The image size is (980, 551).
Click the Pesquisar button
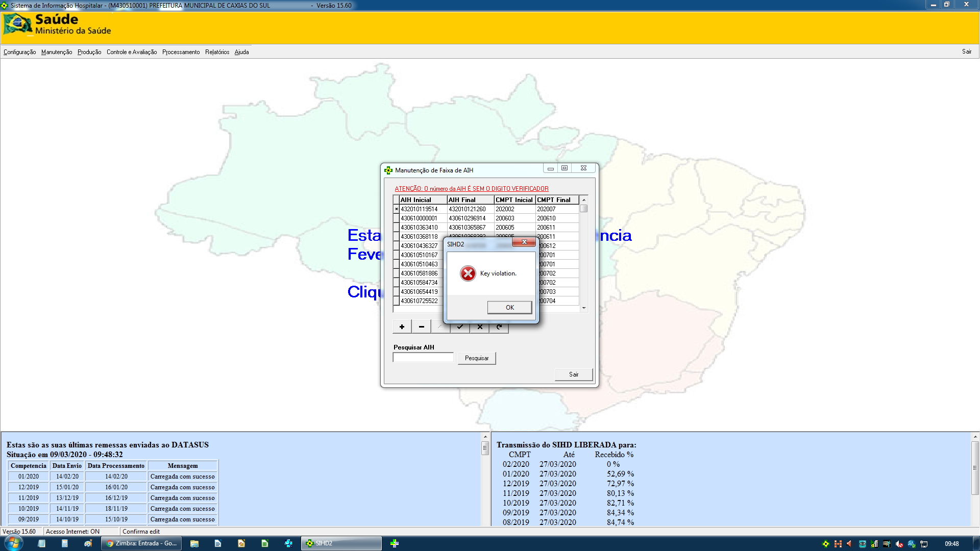[x=476, y=358]
